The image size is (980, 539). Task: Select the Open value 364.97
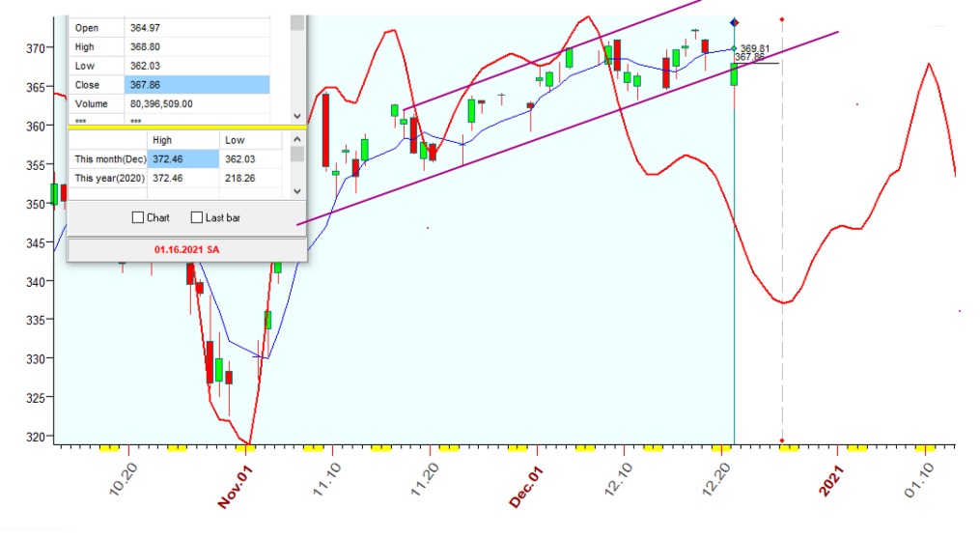[x=197, y=28]
